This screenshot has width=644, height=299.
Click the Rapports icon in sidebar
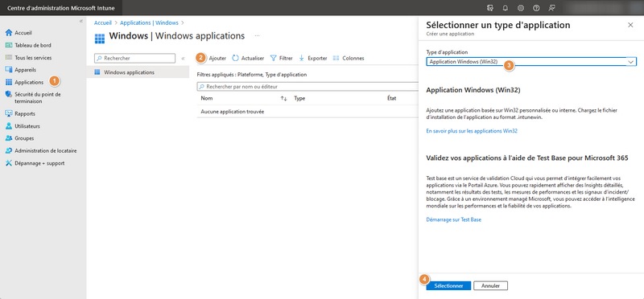click(9, 113)
